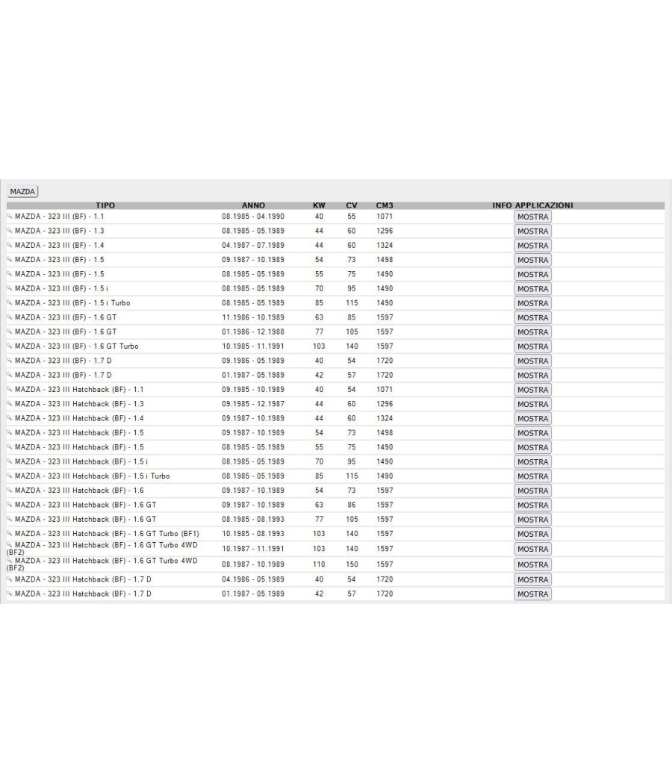Click row text MAZDA - 323 III (BF) - 1.6 GT Turbo
This screenshot has height=784, width=672.
[x=76, y=346]
